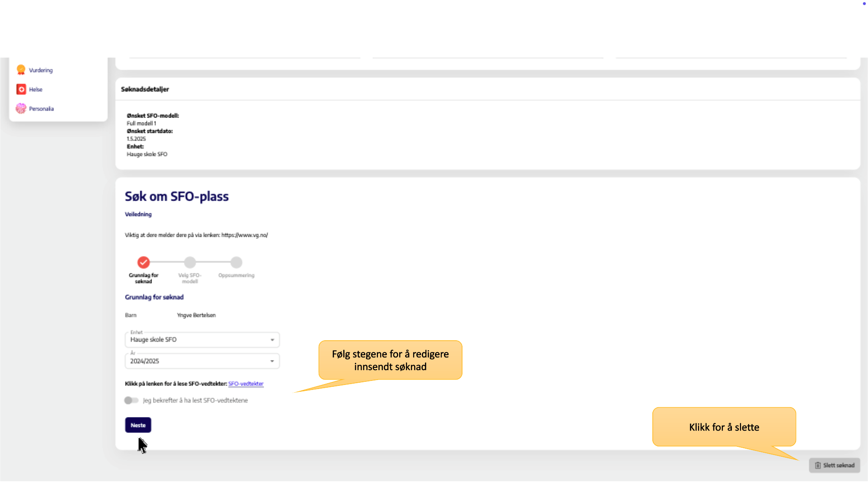Click the Grunnlag for søknad step label
868x488 pixels.
coord(144,278)
